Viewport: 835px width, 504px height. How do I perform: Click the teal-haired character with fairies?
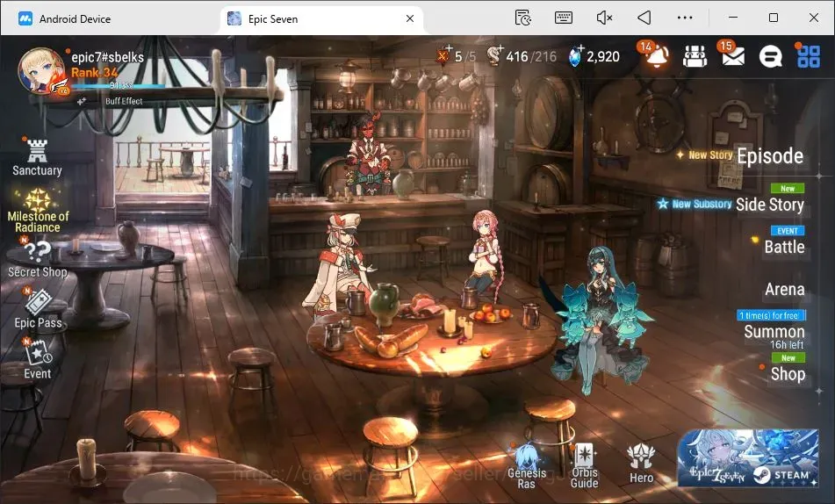tap(601, 319)
